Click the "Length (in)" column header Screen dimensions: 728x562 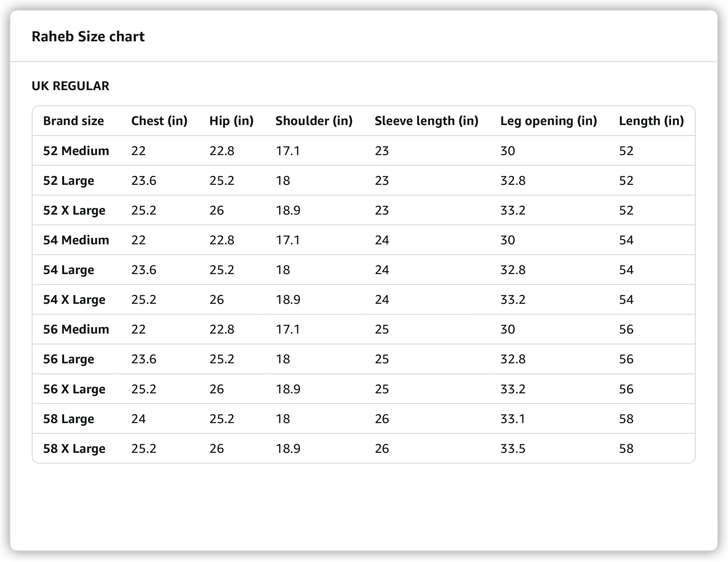(651, 121)
